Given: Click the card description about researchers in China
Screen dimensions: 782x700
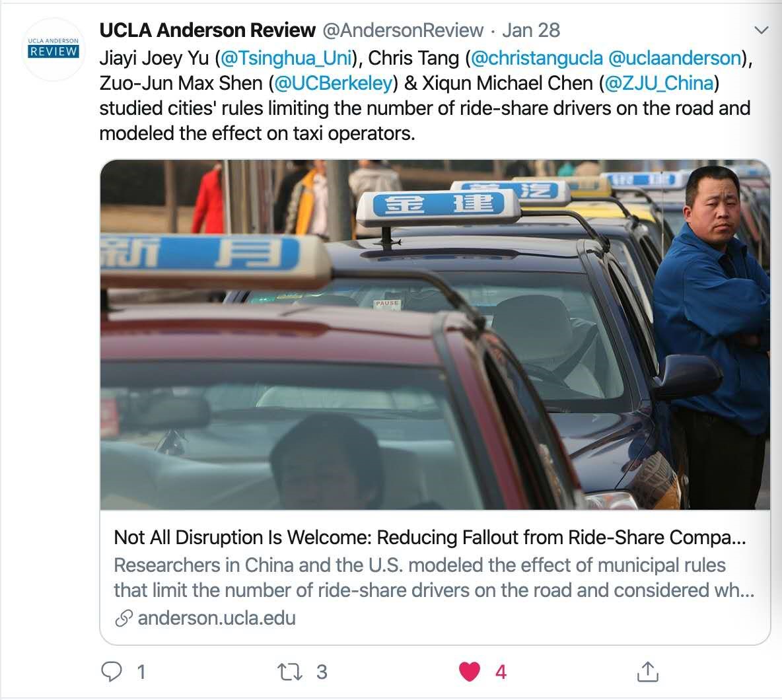Looking at the screenshot, I should click(434, 577).
